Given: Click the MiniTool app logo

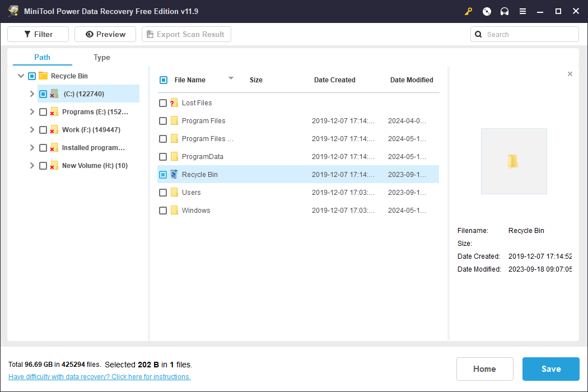Looking at the screenshot, I should tap(13, 11).
